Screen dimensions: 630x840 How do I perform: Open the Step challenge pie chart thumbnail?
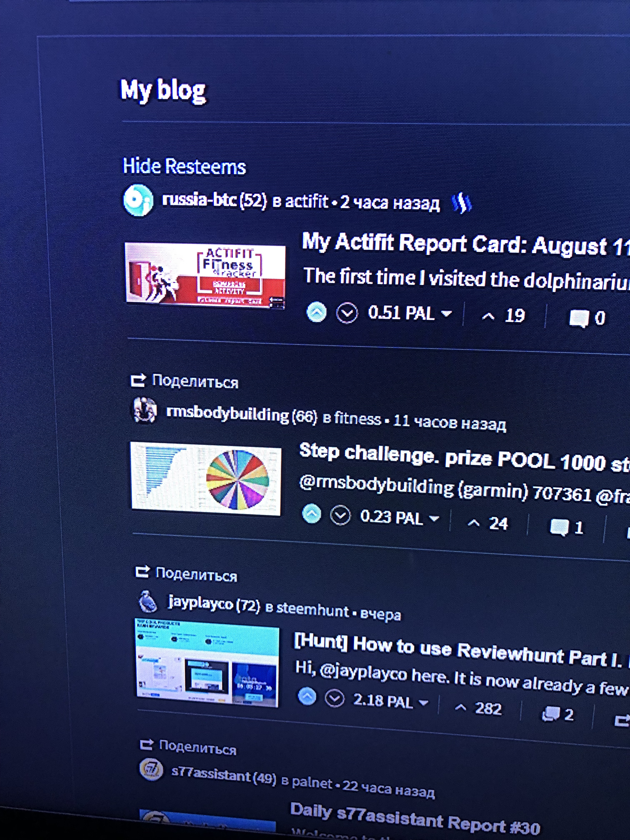coord(206,479)
